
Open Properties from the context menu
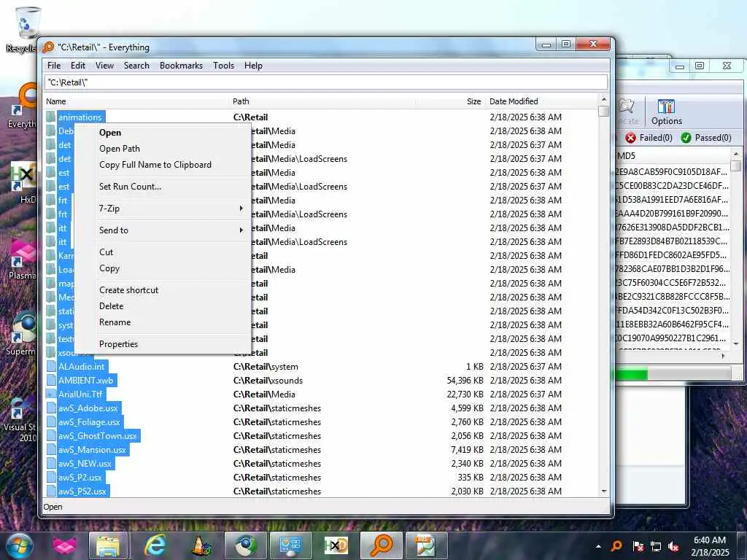click(x=162, y=344)
